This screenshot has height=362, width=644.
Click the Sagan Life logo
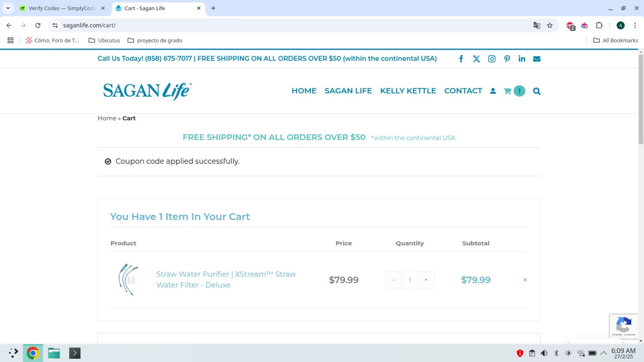(147, 91)
